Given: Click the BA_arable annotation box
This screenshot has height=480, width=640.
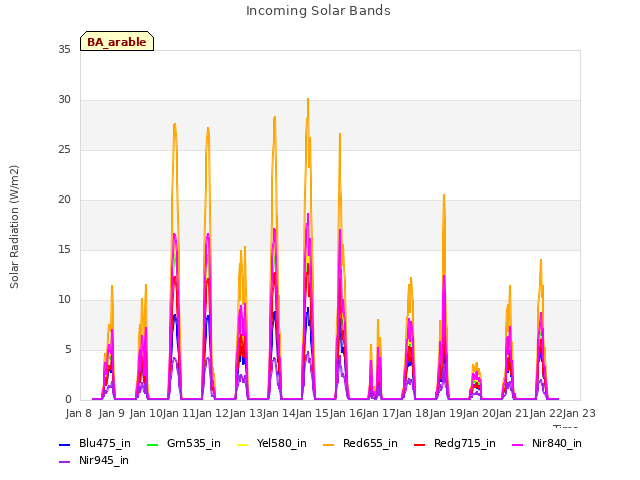Looking at the screenshot, I should (117, 41).
